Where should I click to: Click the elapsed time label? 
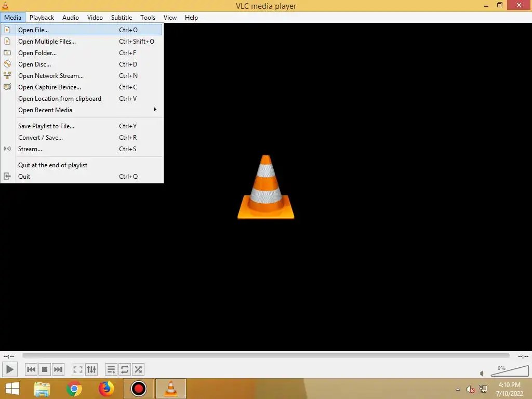point(9,356)
